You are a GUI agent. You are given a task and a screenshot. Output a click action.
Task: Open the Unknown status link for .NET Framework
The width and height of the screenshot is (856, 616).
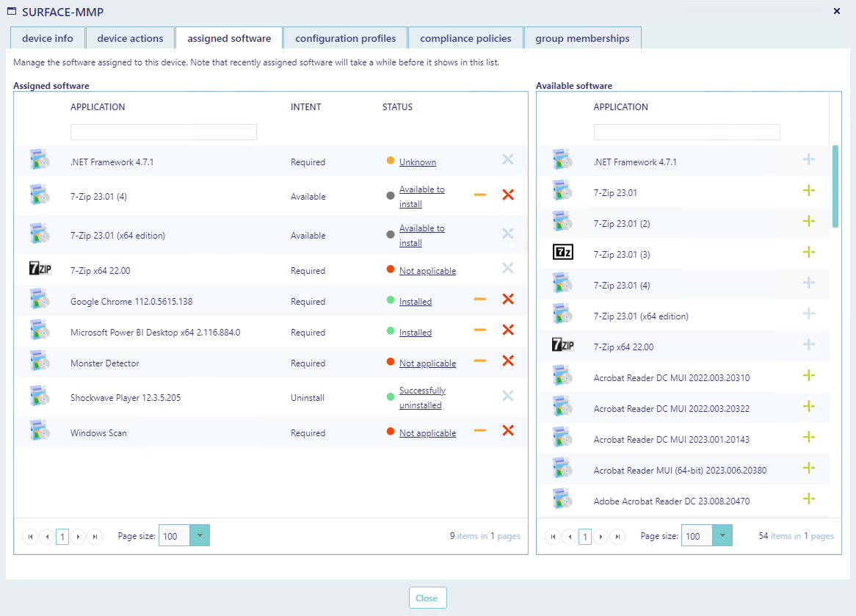click(x=418, y=162)
